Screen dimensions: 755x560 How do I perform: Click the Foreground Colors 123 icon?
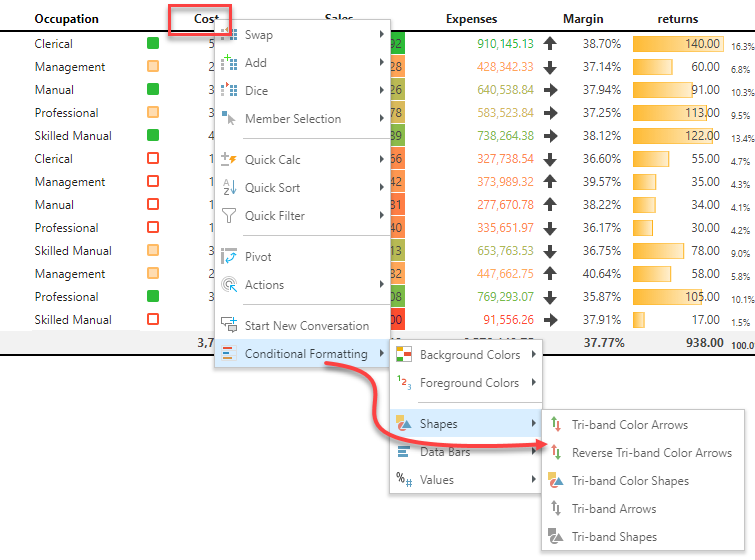tap(404, 383)
